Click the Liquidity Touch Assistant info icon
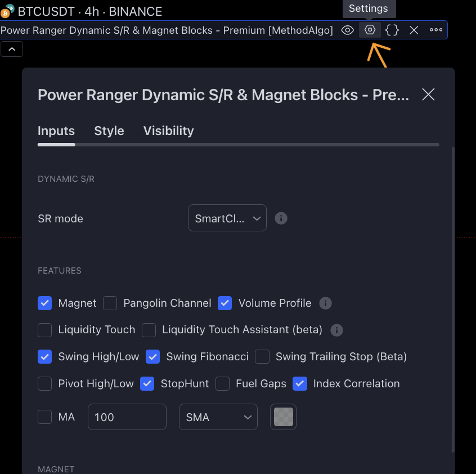 click(x=336, y=330)
